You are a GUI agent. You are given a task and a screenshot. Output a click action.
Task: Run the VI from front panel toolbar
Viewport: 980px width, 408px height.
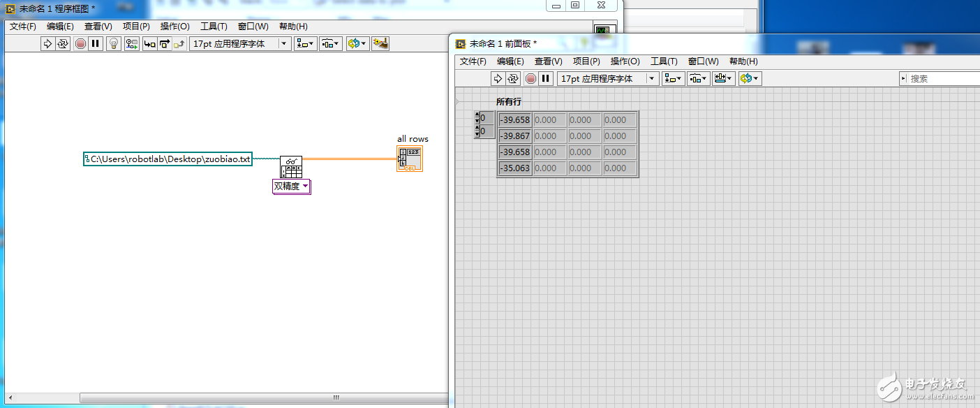pos(498,78)
